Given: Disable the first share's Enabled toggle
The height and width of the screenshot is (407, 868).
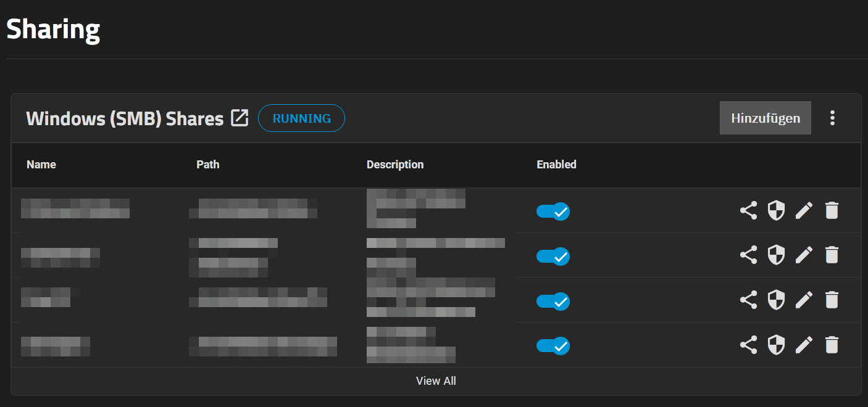Looking at the screenshot, I should 553,212.
